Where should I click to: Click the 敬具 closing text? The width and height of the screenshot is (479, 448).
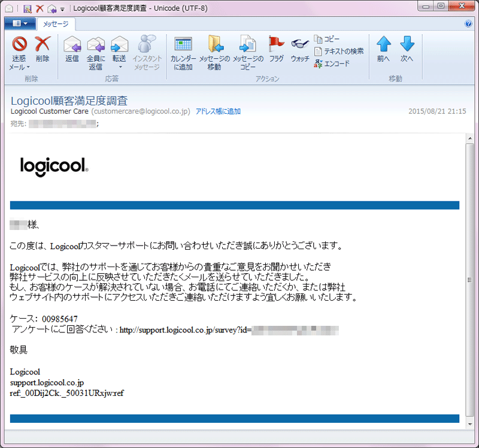coord(19,350)
